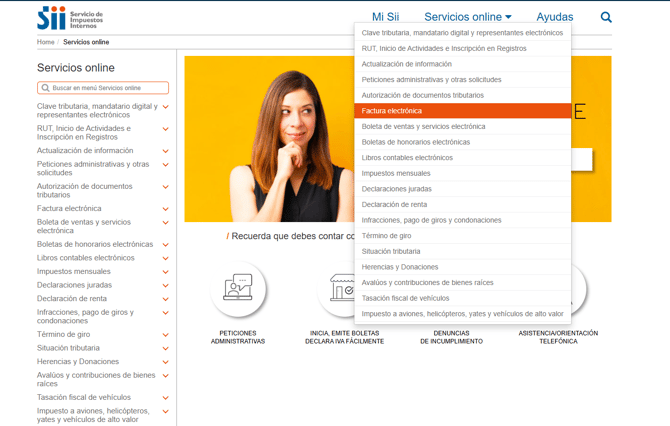This screenshot has height=426, width=670.
Task: Open sidebar link Situación tributaria
Action: pyautogui.click(x=68, y=348)
